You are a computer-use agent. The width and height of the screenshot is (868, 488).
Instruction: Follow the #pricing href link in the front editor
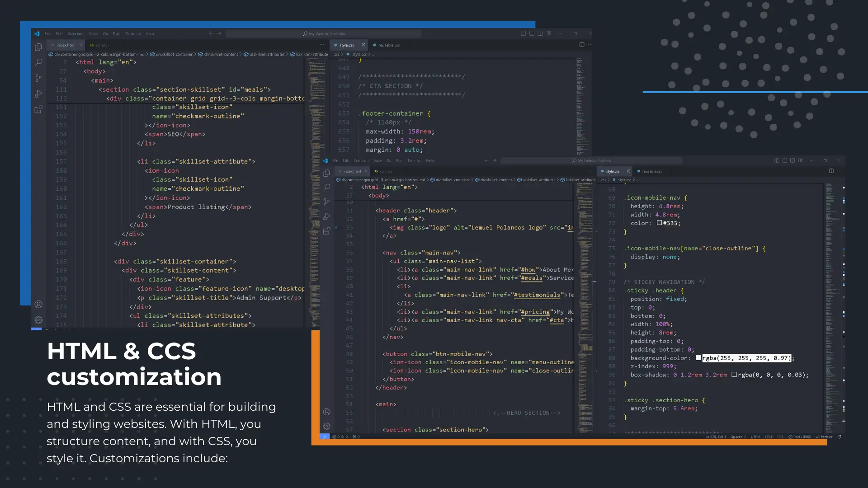536,312
